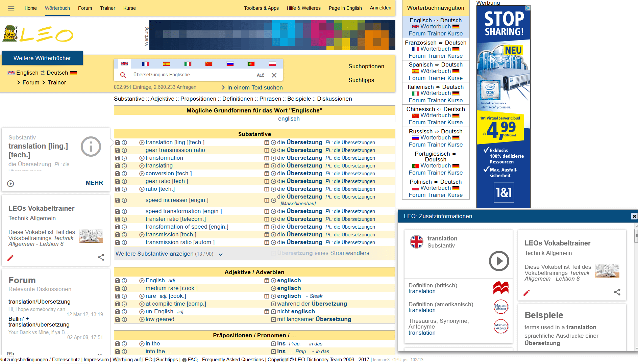Screen dimensions: 638x364
Task: Open 'Hilfe & Weiteres' menu
Action: point(303,8)
